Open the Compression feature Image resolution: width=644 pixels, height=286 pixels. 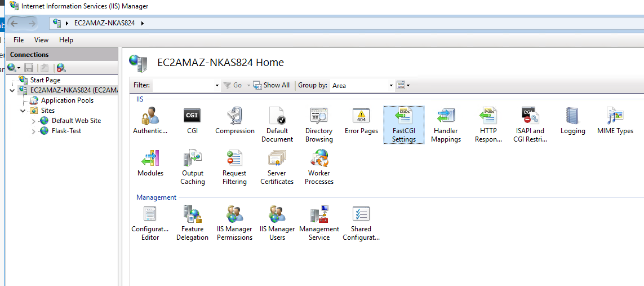(235, 121)
